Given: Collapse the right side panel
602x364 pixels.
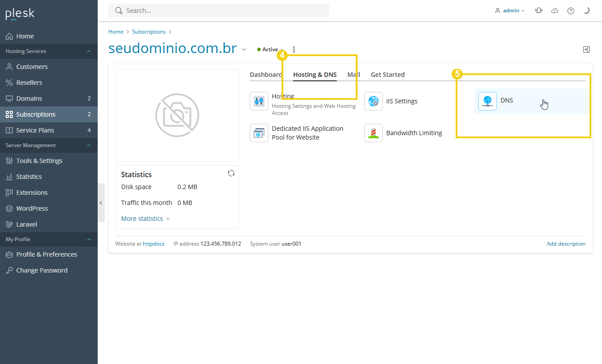Looking at the screenshot, I should (587, 49).
